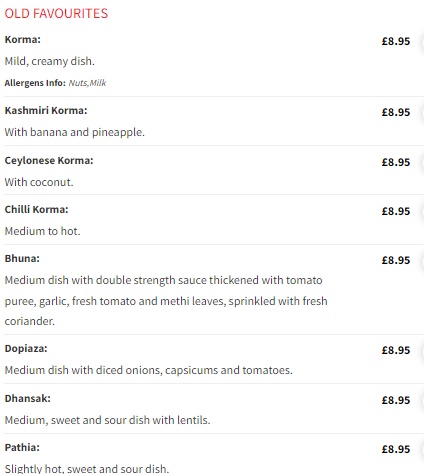Pick the Pathia dish name
Image resolution: width=424 pixels, height=474 pixels.
[x=22, y=448]
